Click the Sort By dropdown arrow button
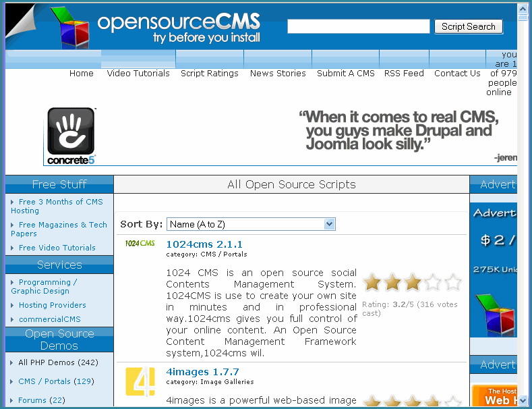 pos(329,224)
